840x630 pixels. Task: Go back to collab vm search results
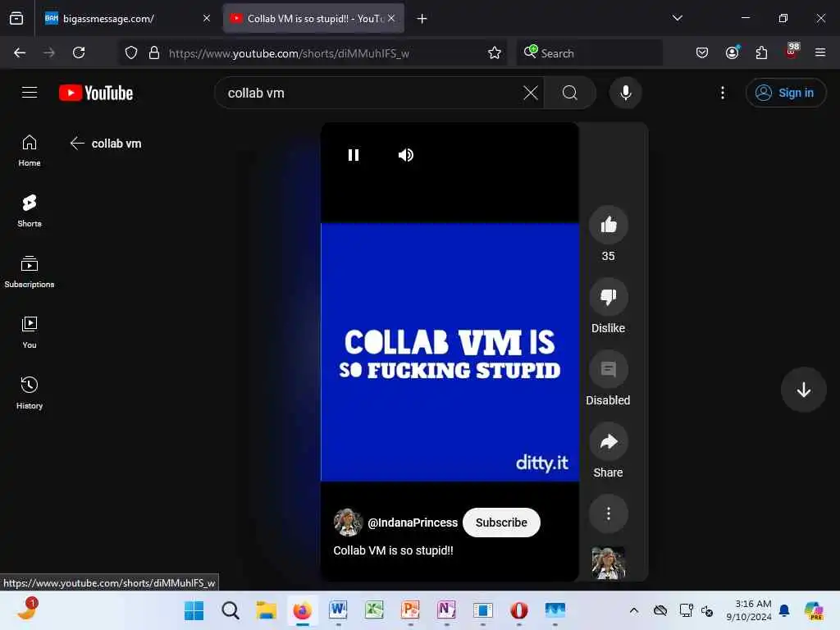(x=77, y=143)
